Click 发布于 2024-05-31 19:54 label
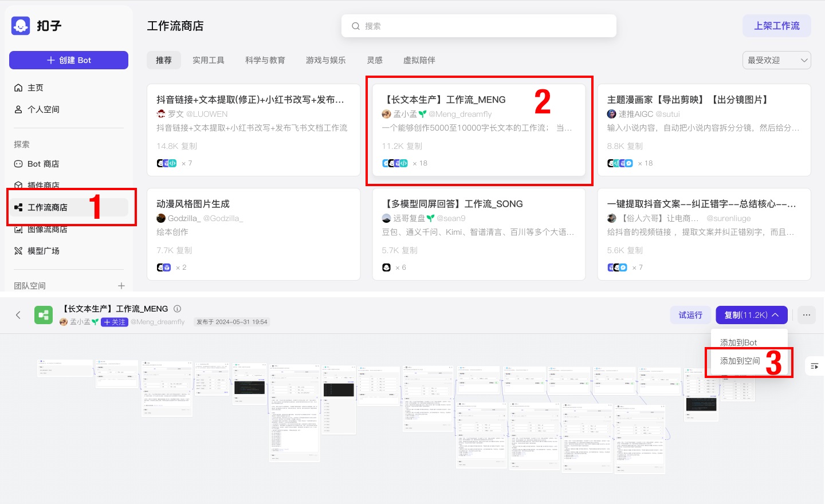The image size is (825, 504). (x=232, y=322)
